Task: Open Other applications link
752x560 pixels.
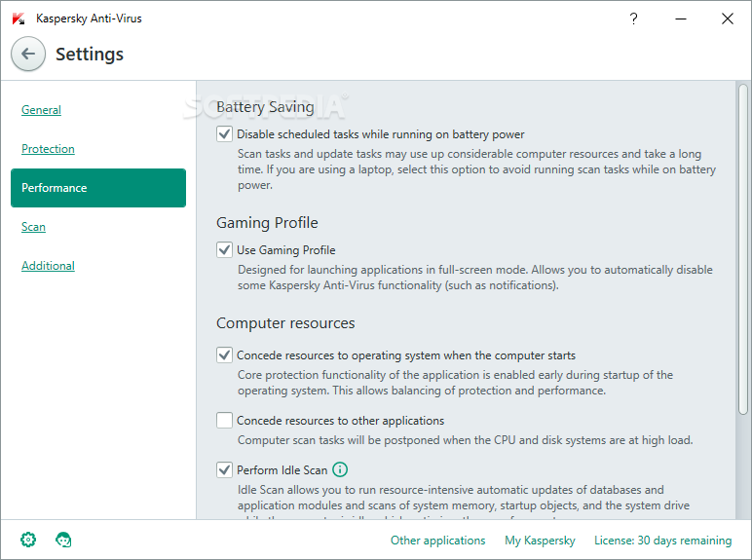Action: 438,541
